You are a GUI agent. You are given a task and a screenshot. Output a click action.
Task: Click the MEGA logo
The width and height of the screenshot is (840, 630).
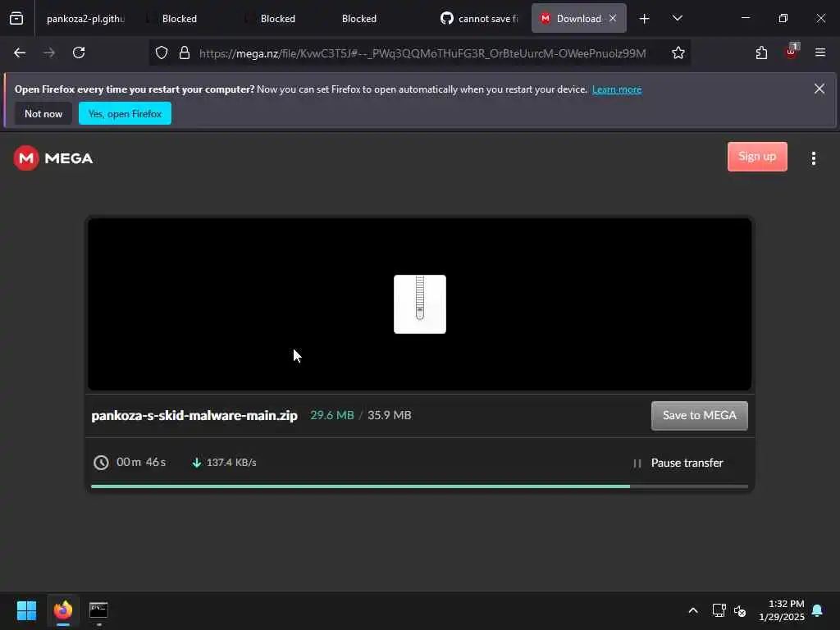[x=53, y=158]
